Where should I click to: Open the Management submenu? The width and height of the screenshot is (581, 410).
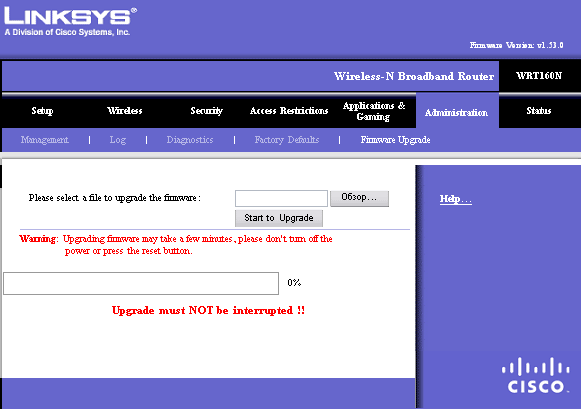(x=44, y=140)
